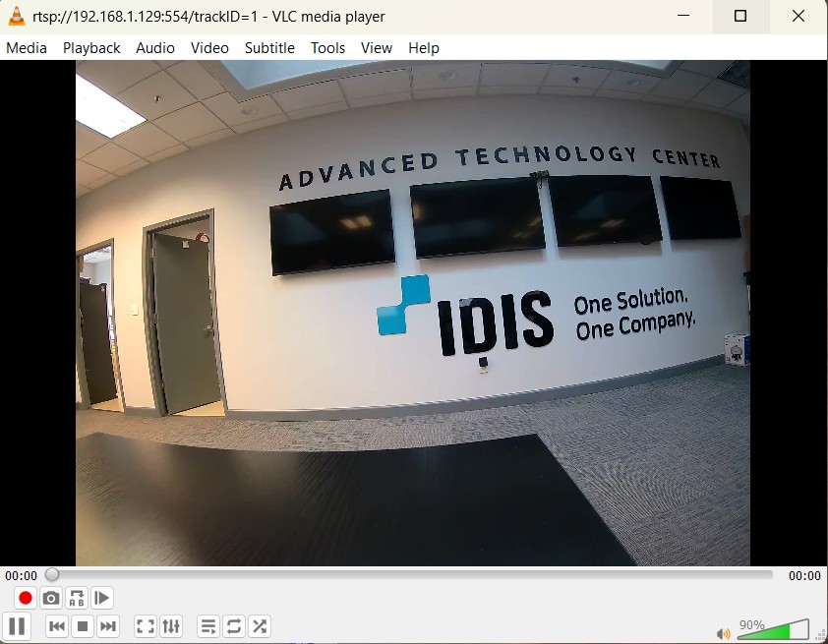Click the elapsed time label at left

coord(21,575)
